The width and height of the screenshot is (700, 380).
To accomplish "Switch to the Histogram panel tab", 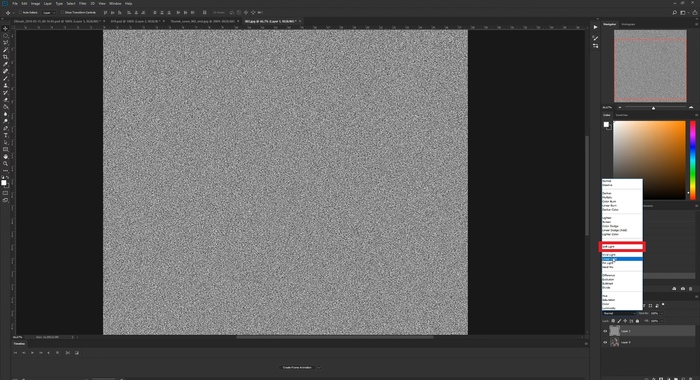I will [628, 24].
